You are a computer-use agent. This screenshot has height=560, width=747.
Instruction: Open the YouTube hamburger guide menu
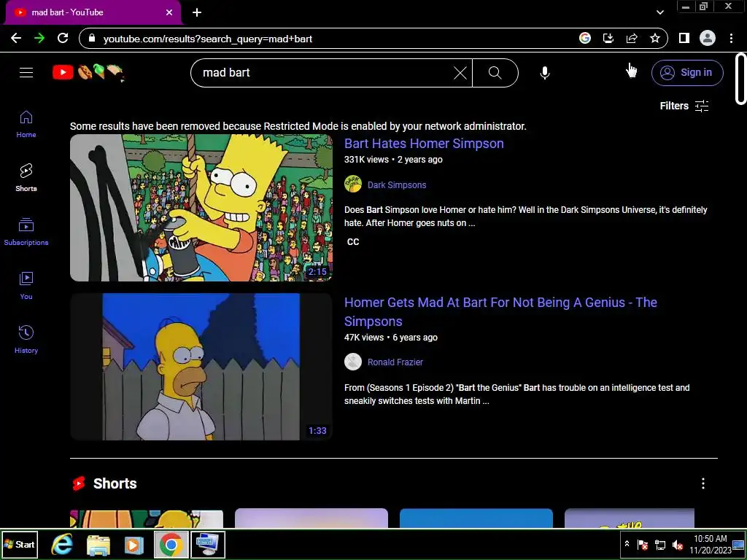[x=26, y=72]
